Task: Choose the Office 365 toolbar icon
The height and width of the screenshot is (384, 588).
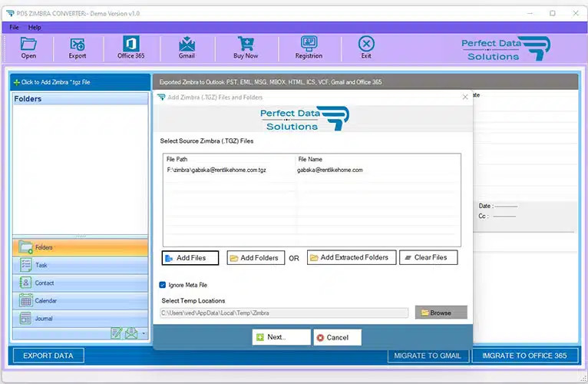Action: point(130,48)
